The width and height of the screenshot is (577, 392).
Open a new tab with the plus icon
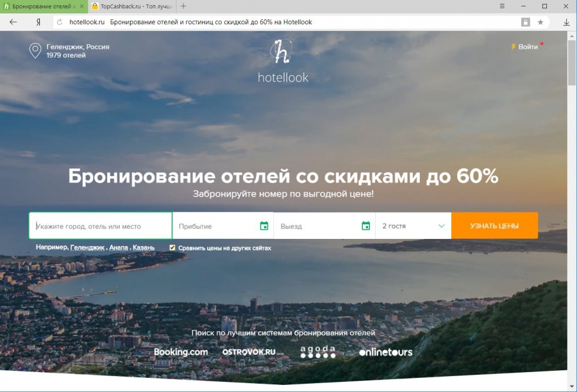point(183,6)
